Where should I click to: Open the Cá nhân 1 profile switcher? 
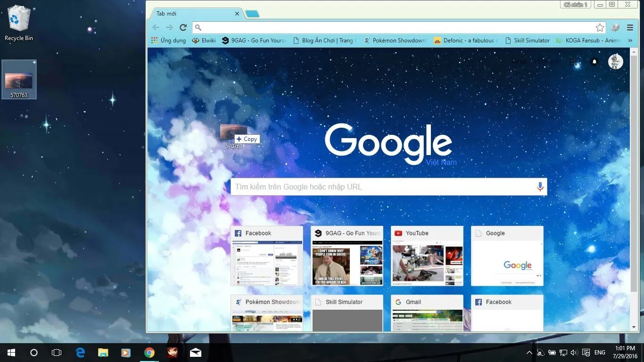point(575,5)
